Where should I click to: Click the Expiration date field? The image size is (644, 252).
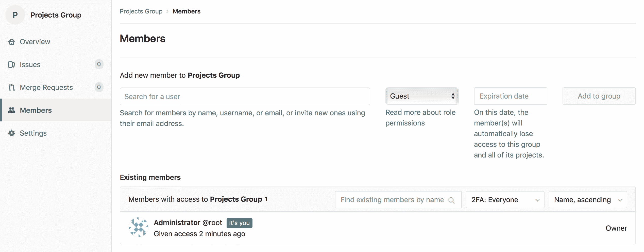[x=510, y=96]
